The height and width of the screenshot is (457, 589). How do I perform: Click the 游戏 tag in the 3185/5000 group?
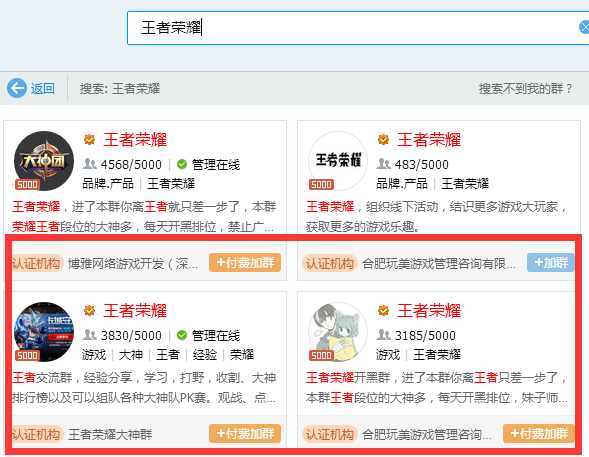tap(388, 354)
